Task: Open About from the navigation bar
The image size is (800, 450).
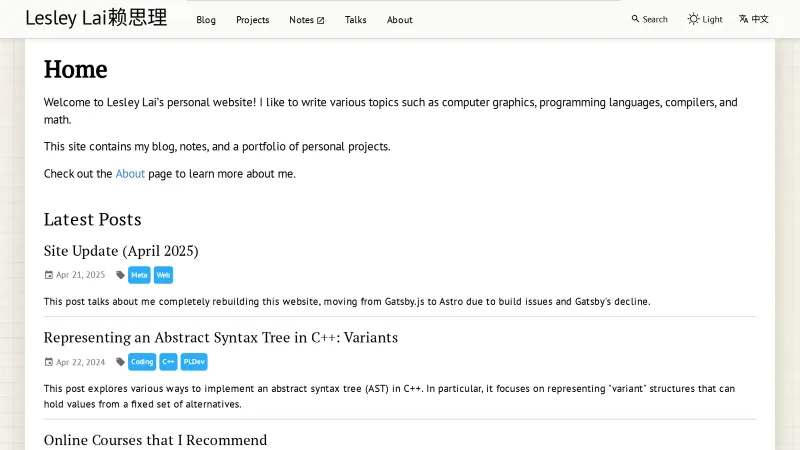Action: pyautogui.click(x=399, y=20)
